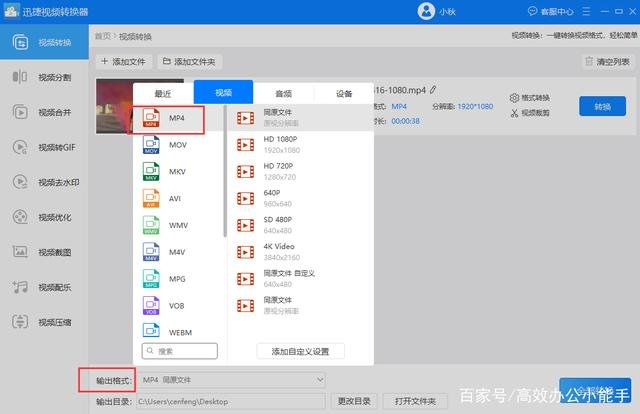Click the blue 转换 button

tap(602, 106)
